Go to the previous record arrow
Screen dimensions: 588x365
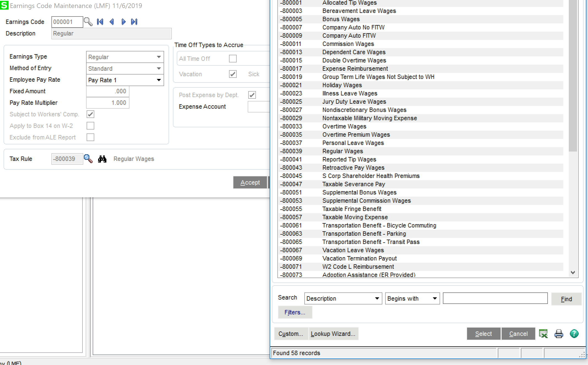(112, 22)
